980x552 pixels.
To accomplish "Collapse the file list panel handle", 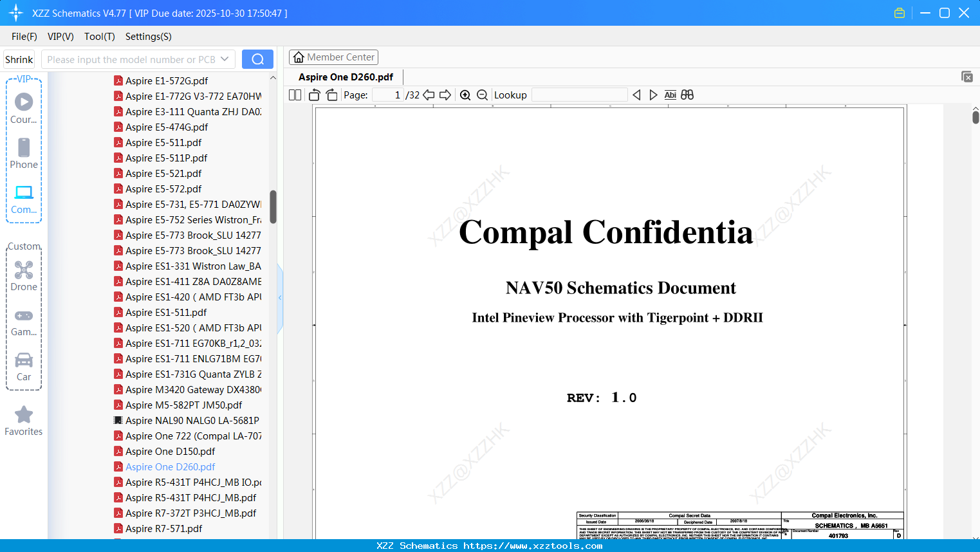I will [280, 298].
